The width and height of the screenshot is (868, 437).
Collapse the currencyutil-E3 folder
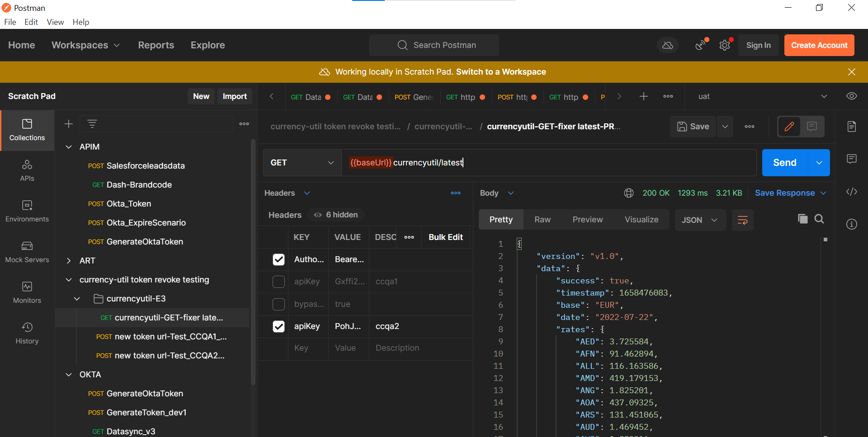(77, 299)
